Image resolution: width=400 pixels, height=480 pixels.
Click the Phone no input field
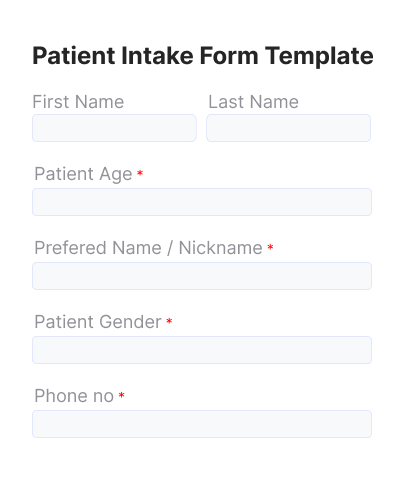pos(202,424)
